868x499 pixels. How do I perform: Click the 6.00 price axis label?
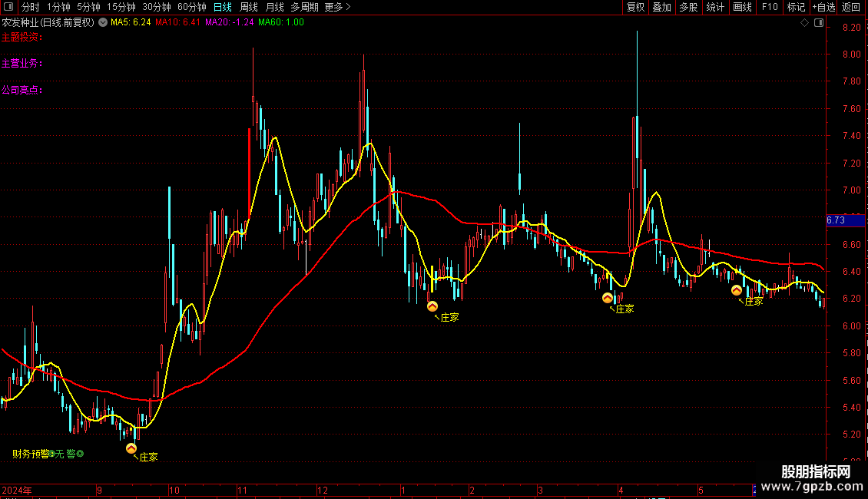coord(851,326)
